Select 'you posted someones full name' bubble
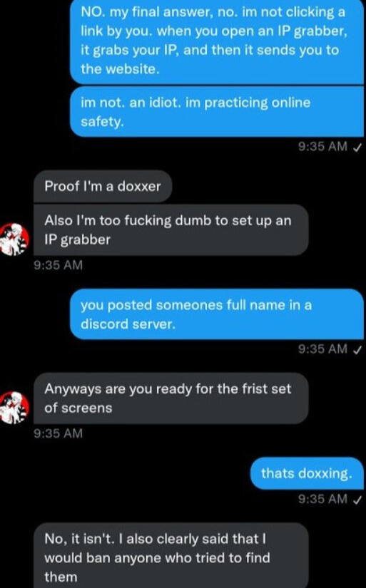This screenshot has width=366, height=588. (217, 314)
